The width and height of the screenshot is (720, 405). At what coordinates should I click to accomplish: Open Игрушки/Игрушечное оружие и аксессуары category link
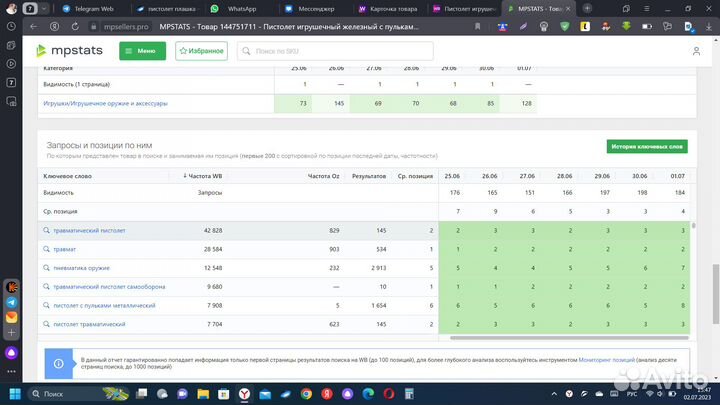point(106,103)
